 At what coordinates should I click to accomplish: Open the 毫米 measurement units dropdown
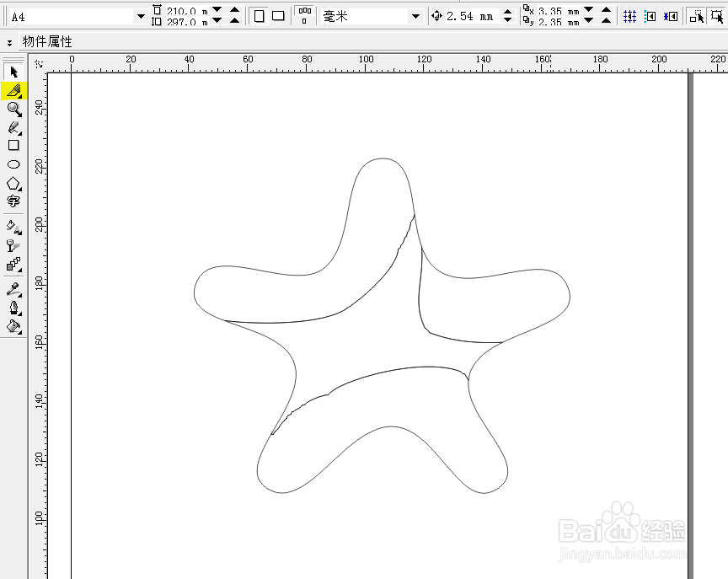pos(416,15)
